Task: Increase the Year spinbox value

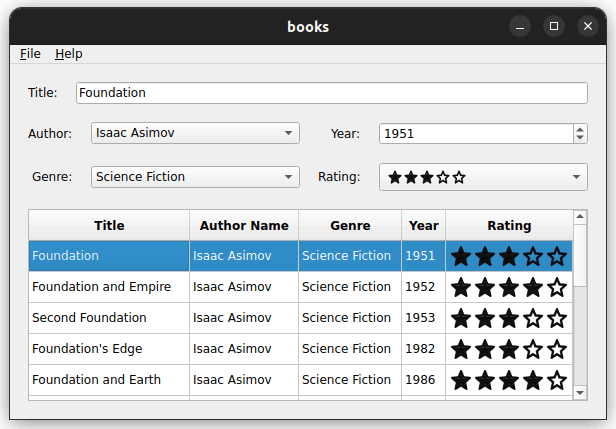Action: click(580, 129)
